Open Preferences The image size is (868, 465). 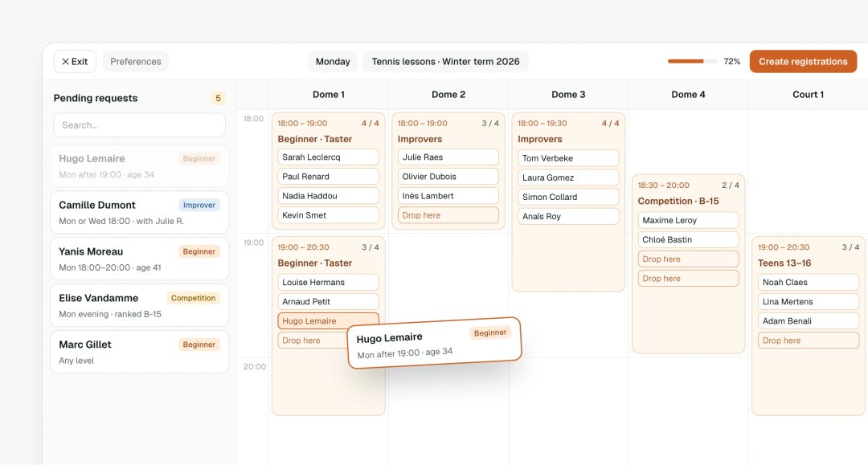click(x=136, y=61)
